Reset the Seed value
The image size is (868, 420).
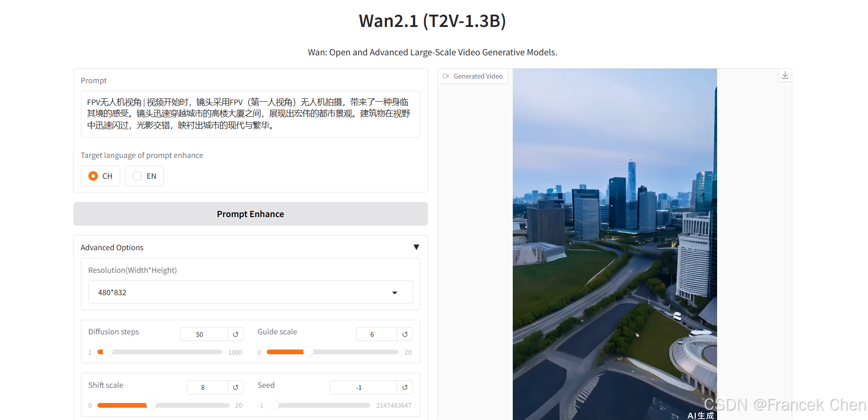point(405,387)
